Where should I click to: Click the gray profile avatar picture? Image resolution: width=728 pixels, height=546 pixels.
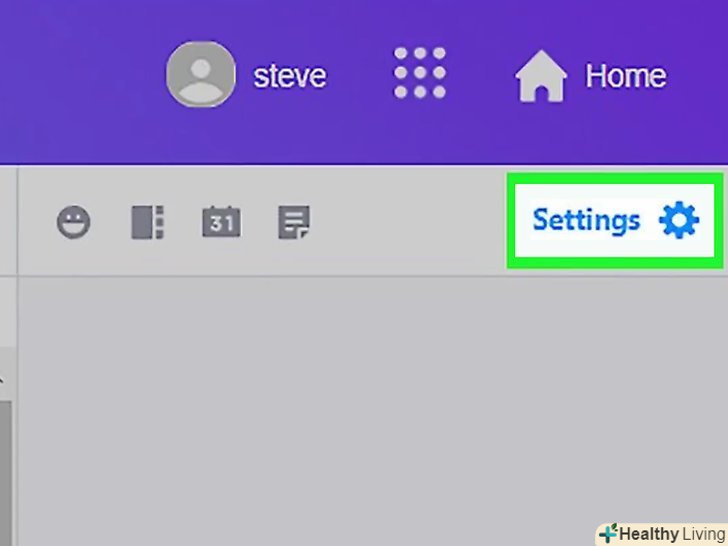(201, 74)
